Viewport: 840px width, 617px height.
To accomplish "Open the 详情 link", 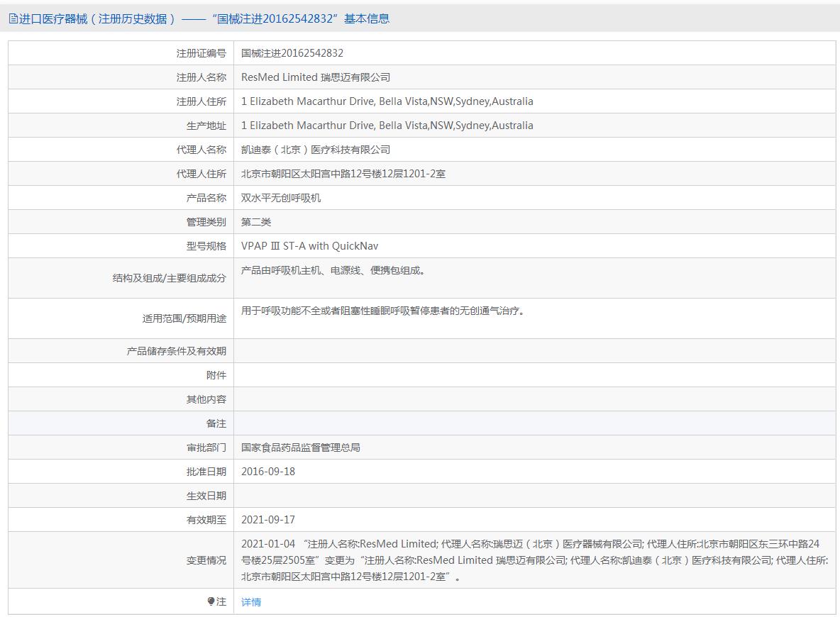I will (x=251, y=602).
